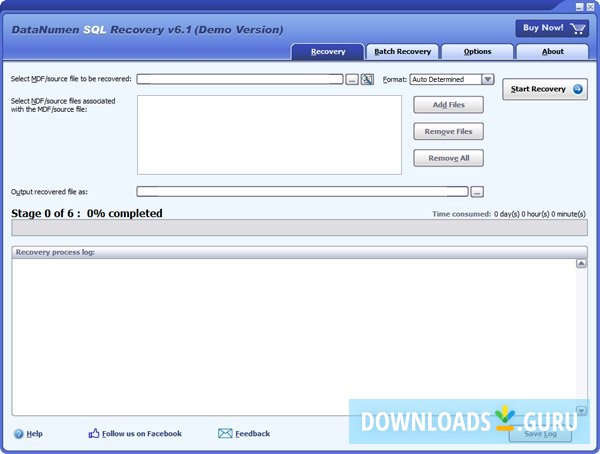This screenshot has width=600, height=454.
Task: Save the recovery log
Action: tap(540, 434)
